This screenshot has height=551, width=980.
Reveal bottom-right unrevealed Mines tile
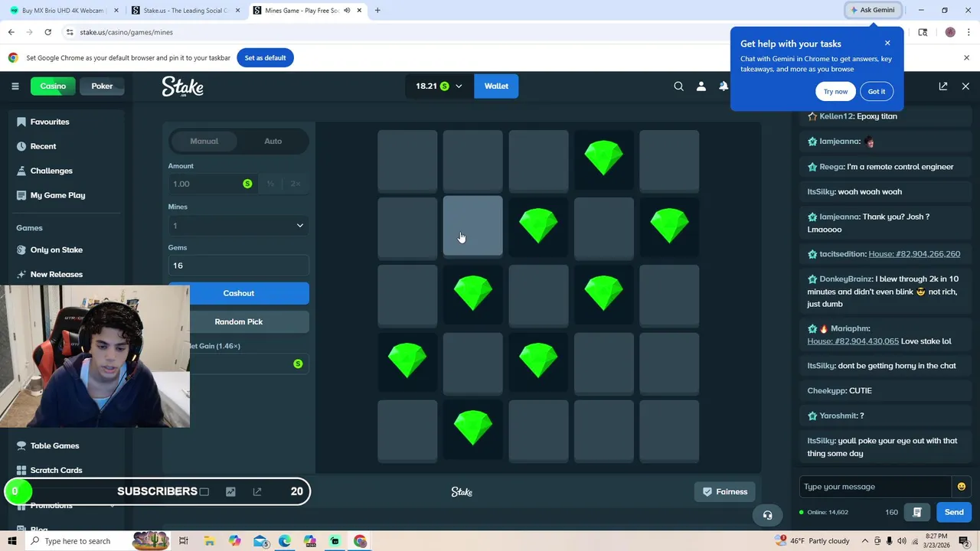(669, 430)
